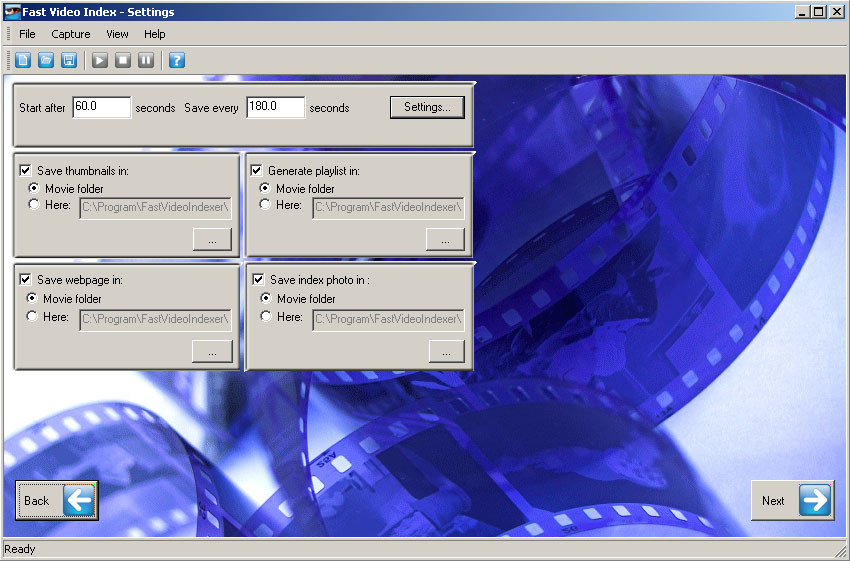Screen dimensions: 850x561
Task: Select Movie folder radio under Save webpage
Action: pyautogui.click(x=32, y=298)
